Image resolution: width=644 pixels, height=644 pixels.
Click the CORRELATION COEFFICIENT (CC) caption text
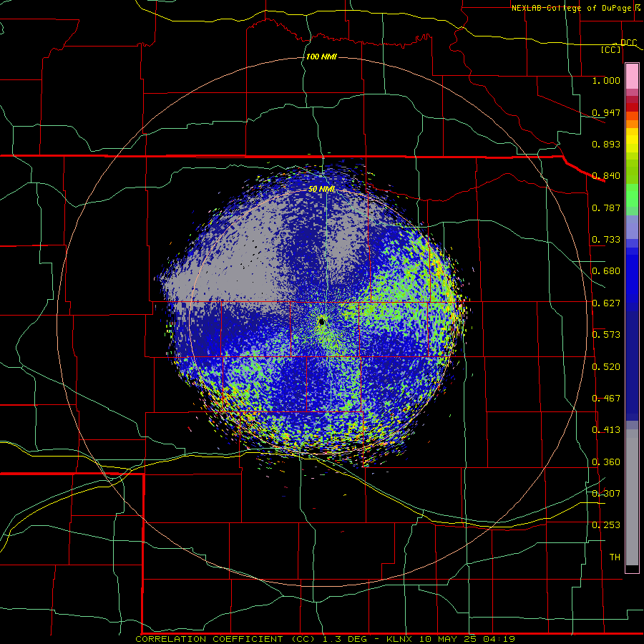(225, 639)
